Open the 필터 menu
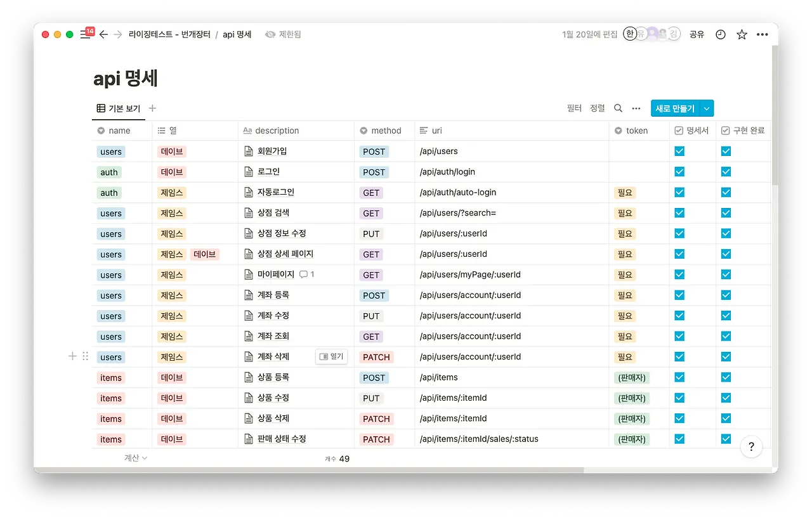The width and height of the screenshot is (812, 518). click(x=574, y=108)
